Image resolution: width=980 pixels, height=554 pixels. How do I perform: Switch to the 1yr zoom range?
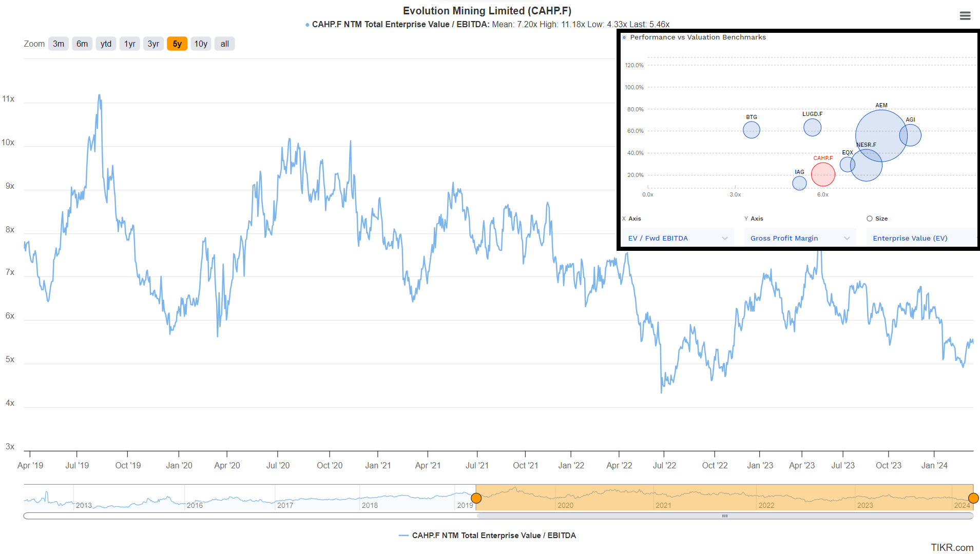(x=129, y=44)
